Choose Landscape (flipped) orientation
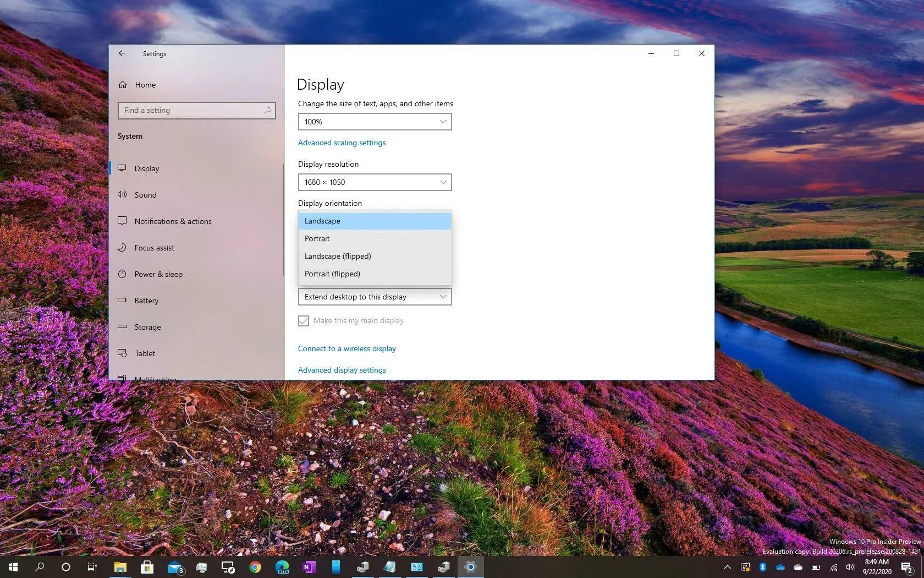 pos(375,257)
